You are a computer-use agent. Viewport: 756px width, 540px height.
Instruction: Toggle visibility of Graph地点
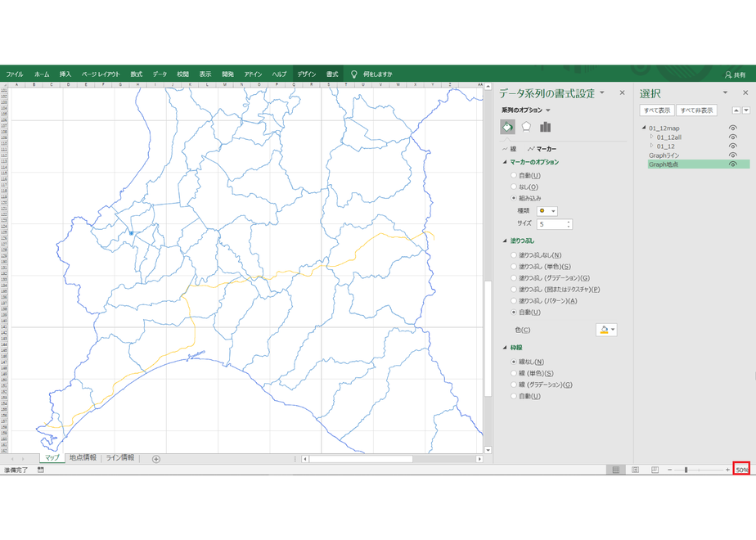pyautogui.click(x=733, y=164)
